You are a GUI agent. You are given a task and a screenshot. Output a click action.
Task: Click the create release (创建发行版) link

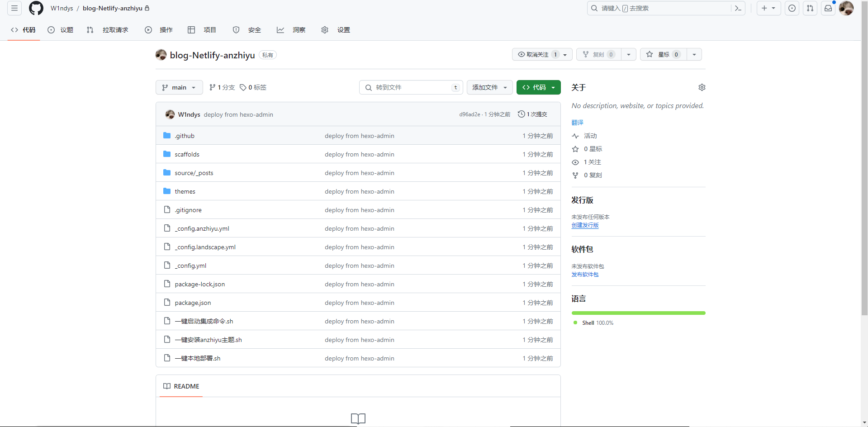585,225
